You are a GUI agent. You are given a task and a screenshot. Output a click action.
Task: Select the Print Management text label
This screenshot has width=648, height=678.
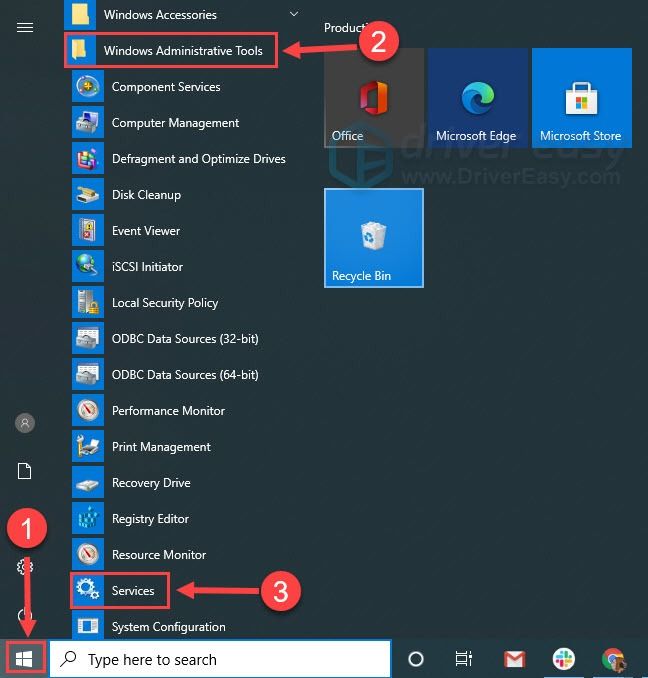click(x=161, y=447)
